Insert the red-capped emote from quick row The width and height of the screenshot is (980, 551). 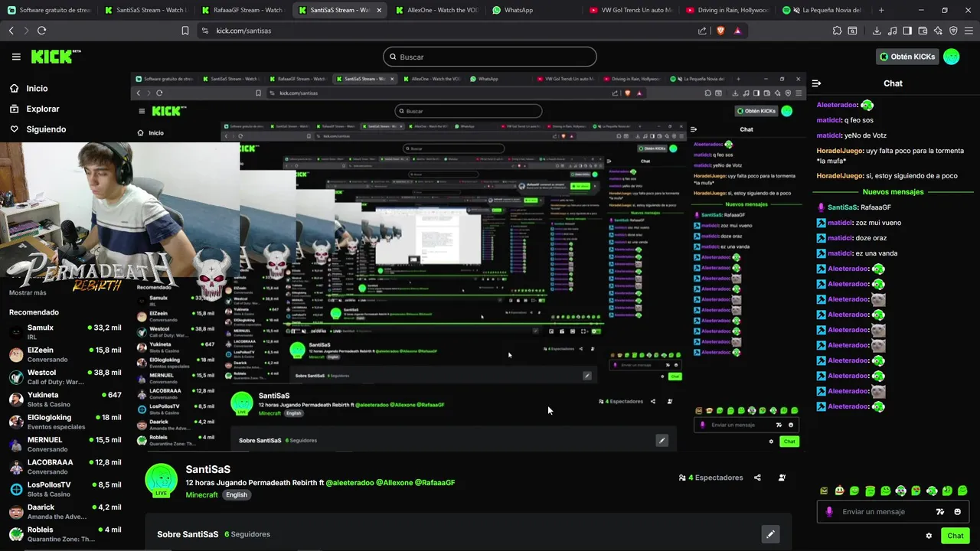pos(839,491)
